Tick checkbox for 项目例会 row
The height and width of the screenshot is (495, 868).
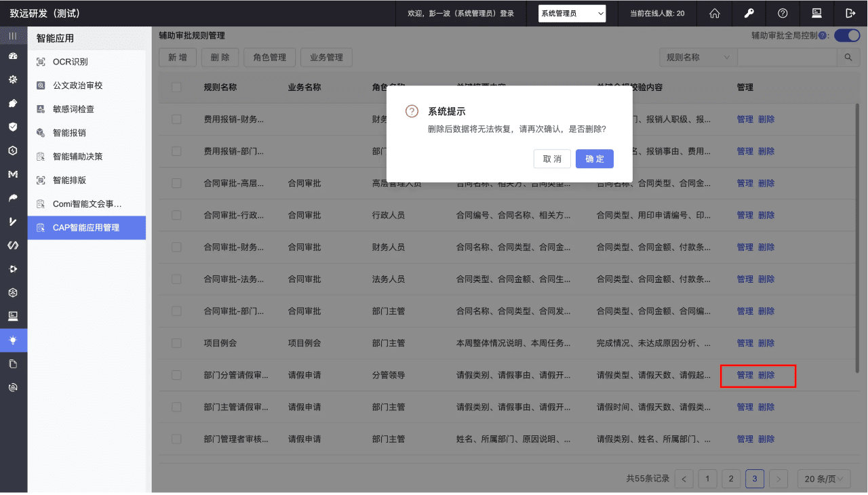(x=177, y=343)
